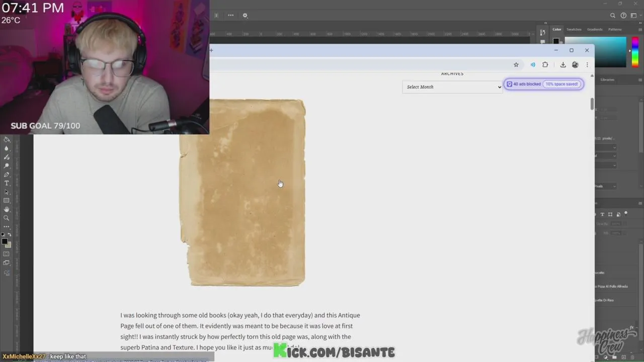This screenshot has height=362, width=644.
Task: Filter layers by type T icon
Action: pos(602,214)
